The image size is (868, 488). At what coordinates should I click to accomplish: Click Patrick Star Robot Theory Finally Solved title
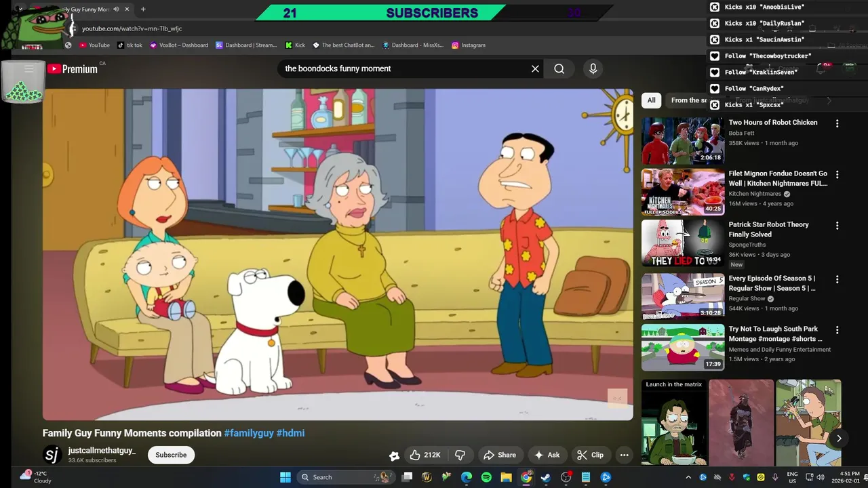(769, 229)
